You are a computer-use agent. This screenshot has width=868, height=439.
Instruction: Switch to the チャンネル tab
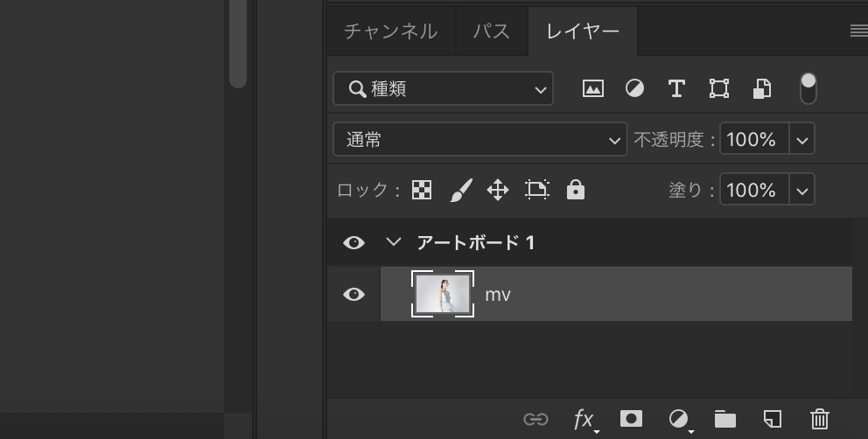pos(390,31)
